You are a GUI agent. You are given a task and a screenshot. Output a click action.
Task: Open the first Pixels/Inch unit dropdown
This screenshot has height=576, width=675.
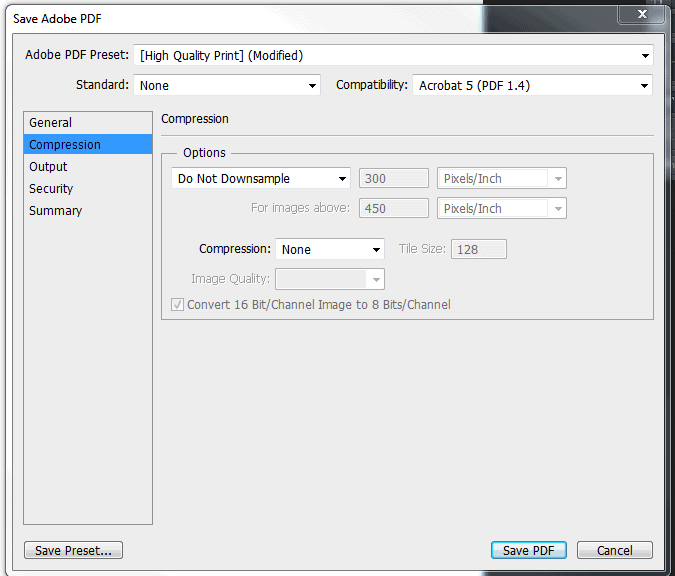tap(502, 179)
